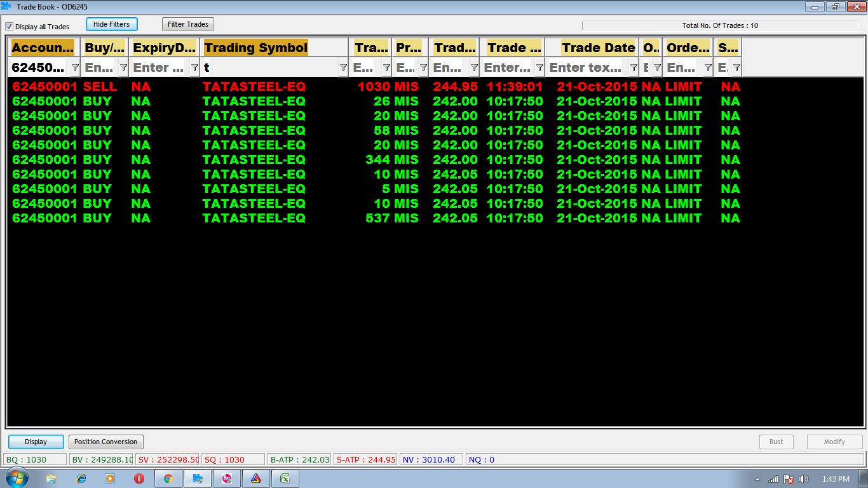Click Total No. Of Trades : 10 label
Screen dimensions: 868x488
pyautogui.click(x=720, y=26)
